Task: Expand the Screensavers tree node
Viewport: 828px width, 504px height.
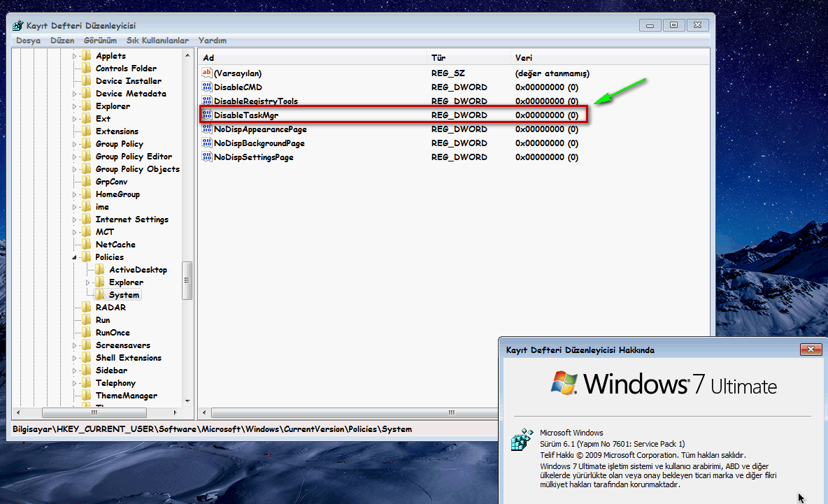Action: pos(74,346)
